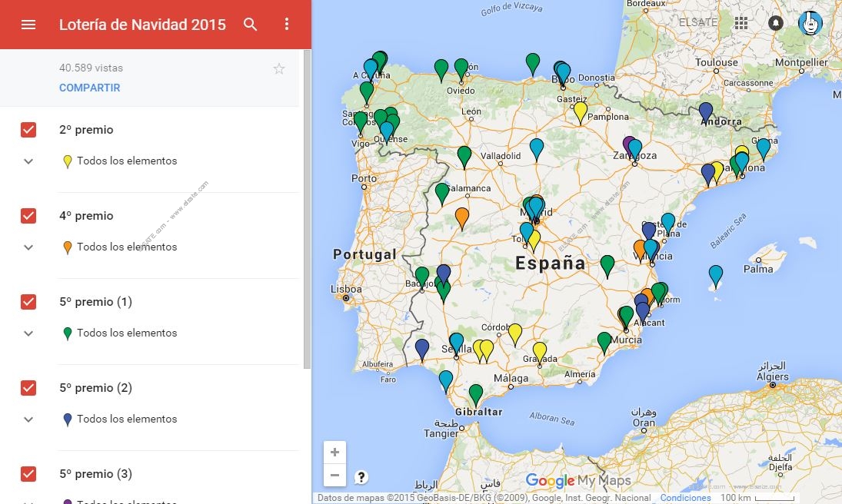
Task: Select Todos los elementos under 2º premio
Action: (127, 161)
